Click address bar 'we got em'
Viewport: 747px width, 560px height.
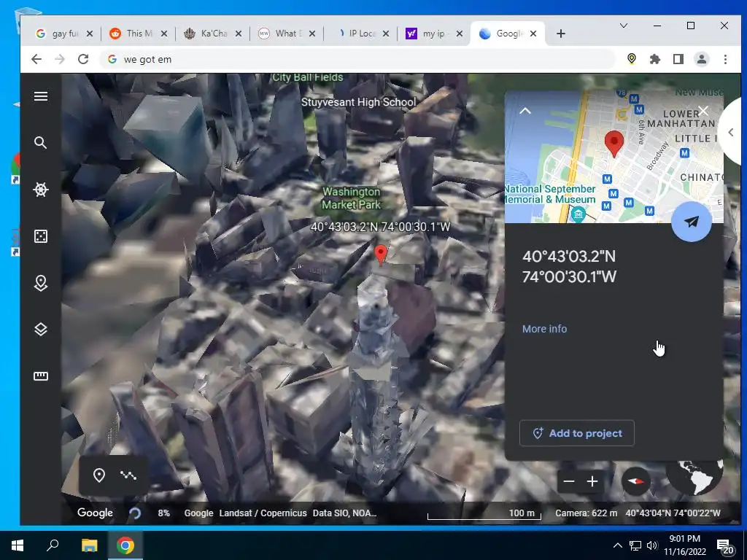click(x=357, y=59)
